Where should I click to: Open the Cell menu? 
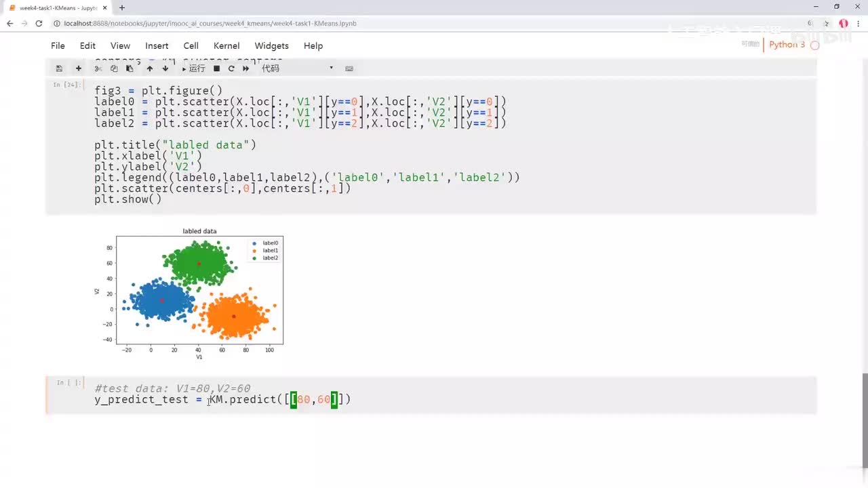tap(191, 46)
